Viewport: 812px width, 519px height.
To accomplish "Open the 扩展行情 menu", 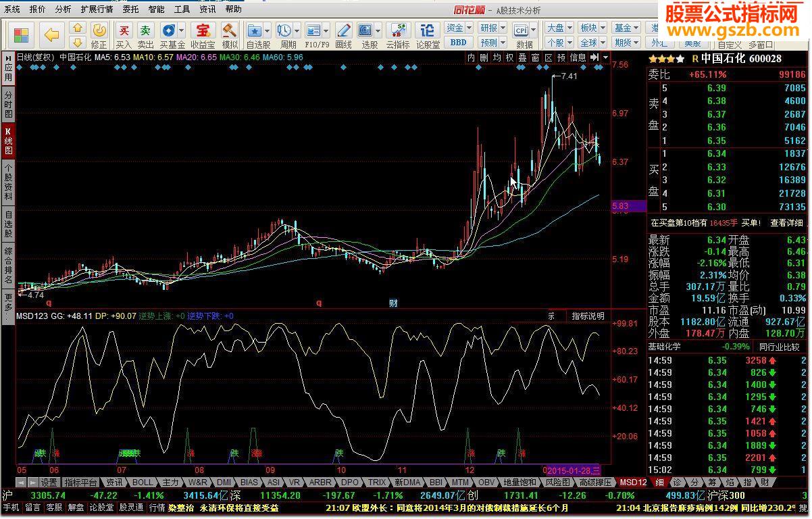I will point(97,9).
